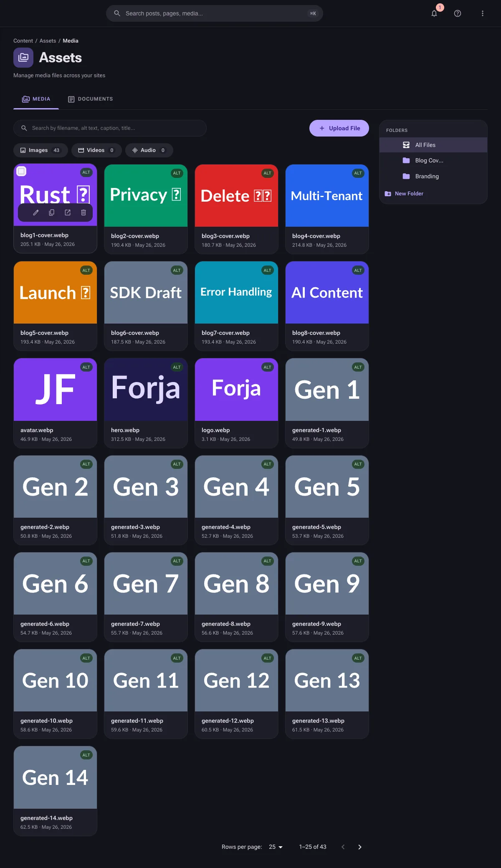Open the Blog Cov... folder
Image resolution: width=501 pixels, height=868 pixels.
[x=433, y=160]
